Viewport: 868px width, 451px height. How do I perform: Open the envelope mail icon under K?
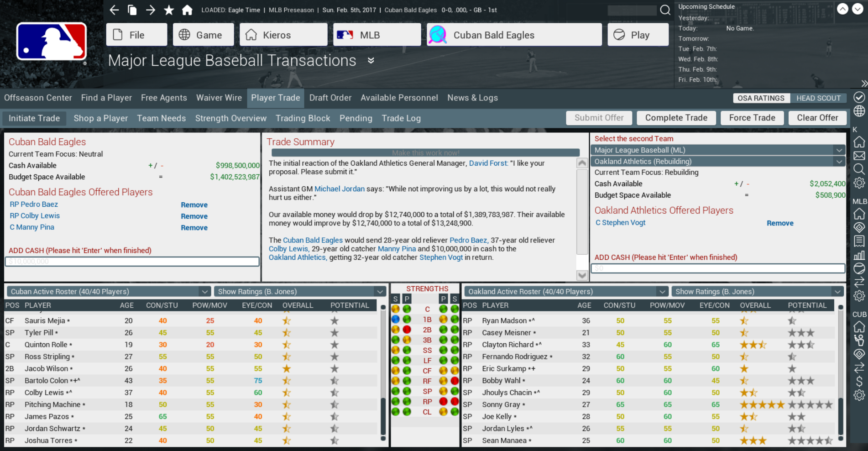[859, 156]
